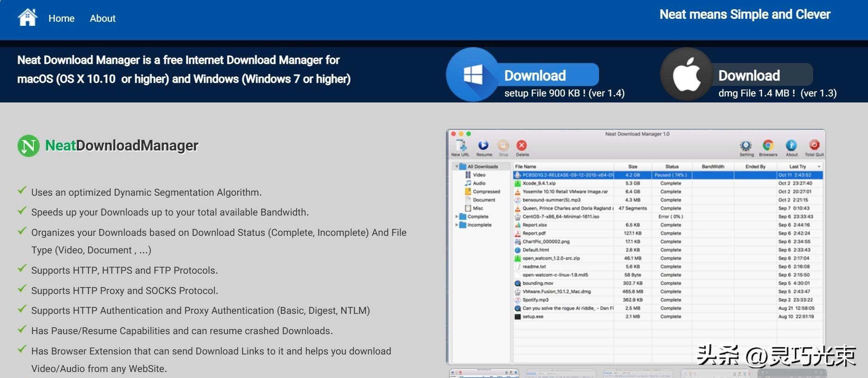Download the macOS dmg file

748,75
